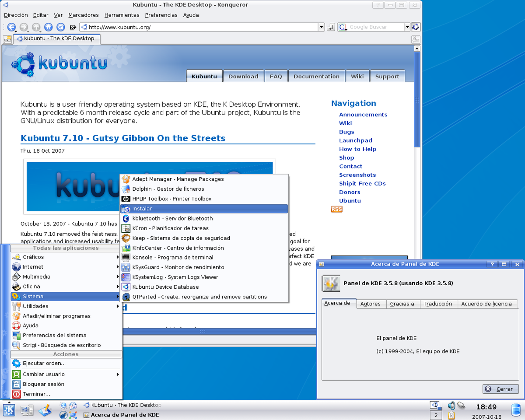
Task: Open the URL history dropdown in the location bar
Action: pyautogui.click(x=322, y=27)
